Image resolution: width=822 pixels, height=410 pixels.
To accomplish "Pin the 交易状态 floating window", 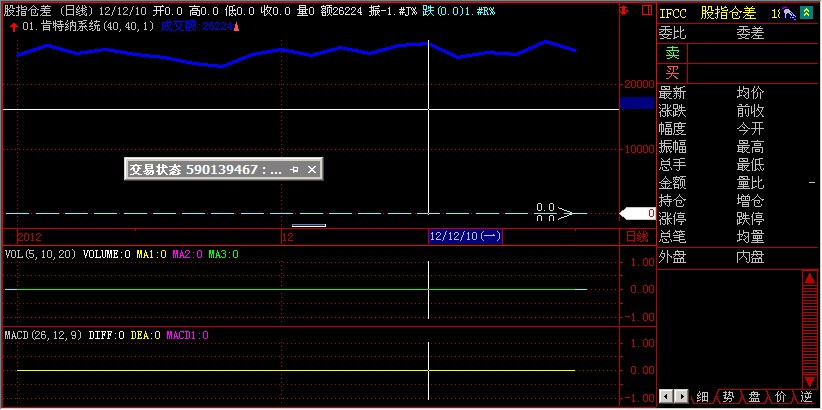I will coord(294,170).
